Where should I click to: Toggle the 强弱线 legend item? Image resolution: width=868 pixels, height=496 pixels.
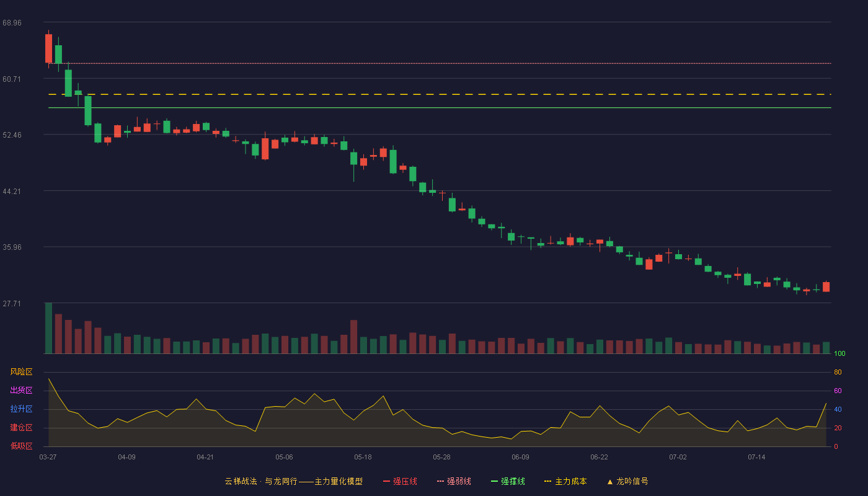coord(454,481)
